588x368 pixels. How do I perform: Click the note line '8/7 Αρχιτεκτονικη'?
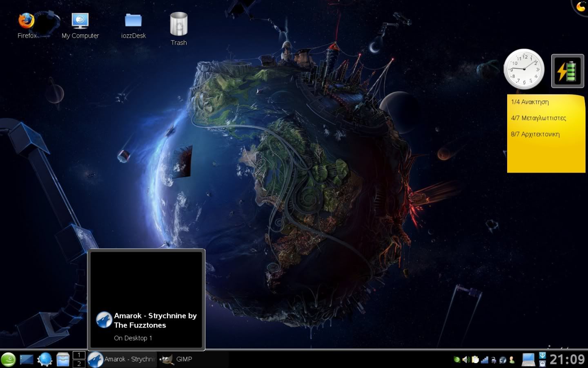click(x=535, y=134)
